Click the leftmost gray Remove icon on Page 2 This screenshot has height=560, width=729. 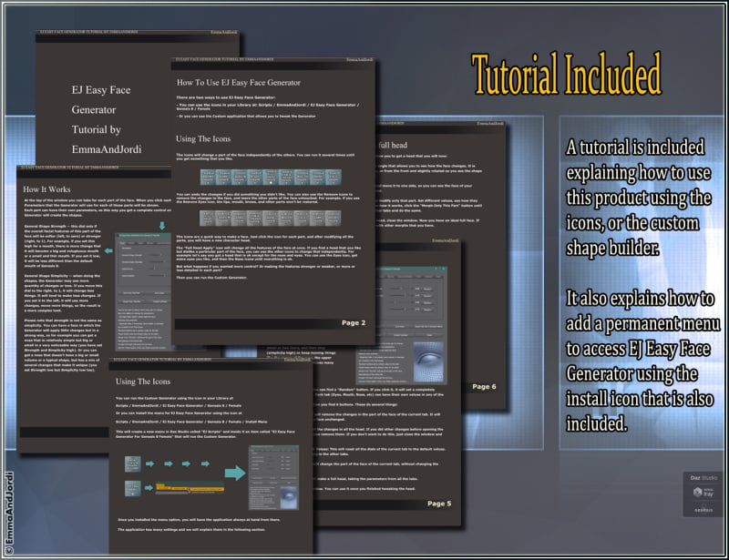208,218
